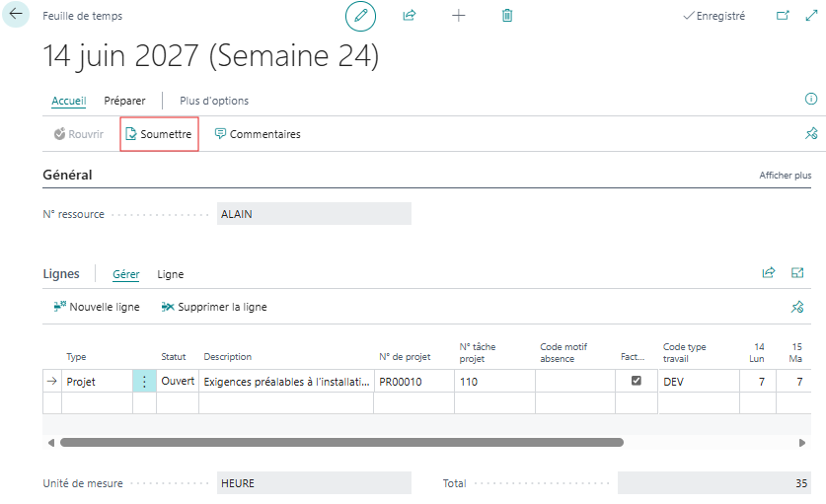The image size is (826, 504).
Task: Click 14 Lun hours cell
Action: pyautogui.click(x=758, y=382)
